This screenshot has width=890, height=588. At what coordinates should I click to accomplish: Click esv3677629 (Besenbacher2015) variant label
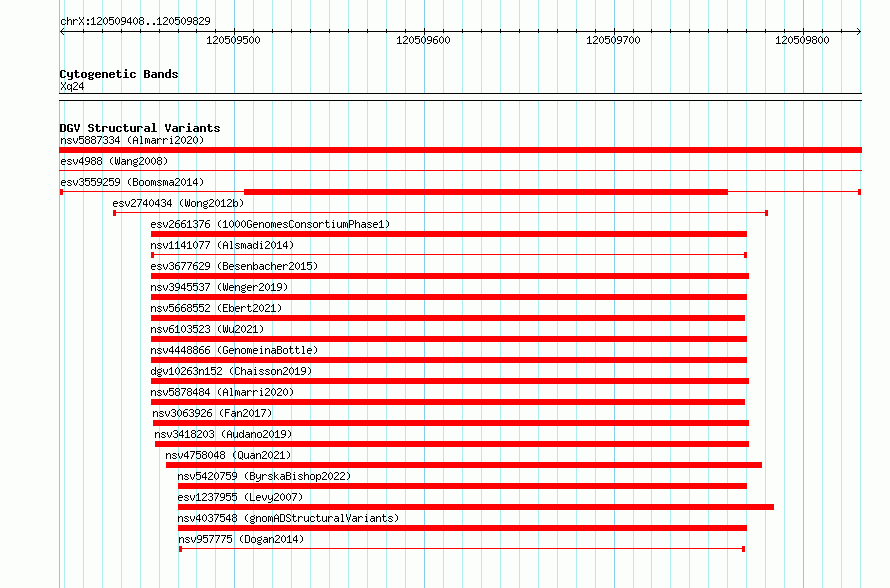234,266
